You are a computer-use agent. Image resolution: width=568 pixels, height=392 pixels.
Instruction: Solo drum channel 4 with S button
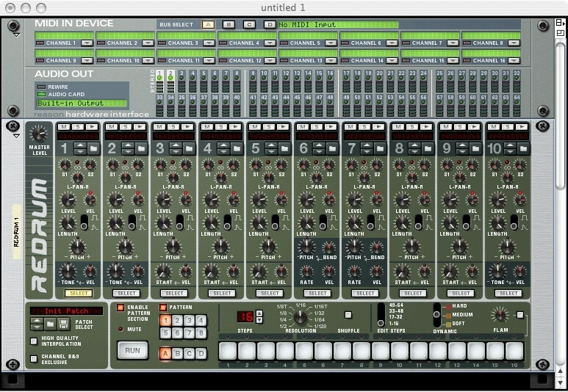[221, 127]
